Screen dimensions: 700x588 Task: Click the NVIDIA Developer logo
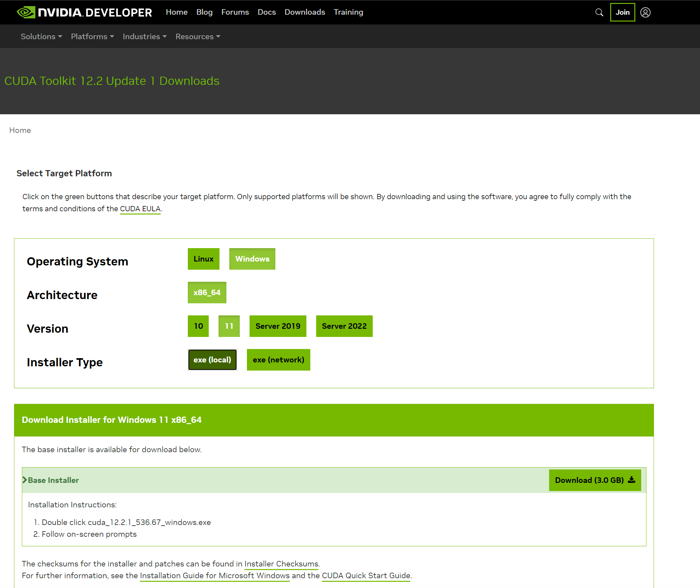pyautogui.click(x=84, y=12)
